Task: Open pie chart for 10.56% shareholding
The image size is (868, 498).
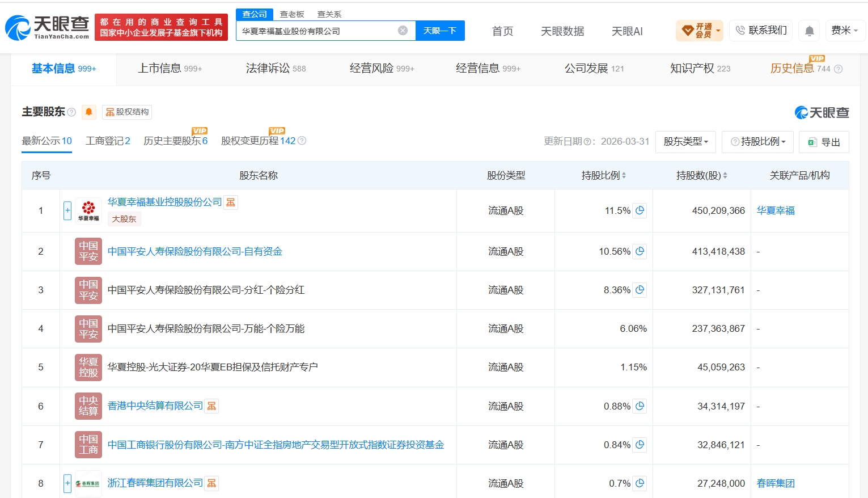Action: 640,251
